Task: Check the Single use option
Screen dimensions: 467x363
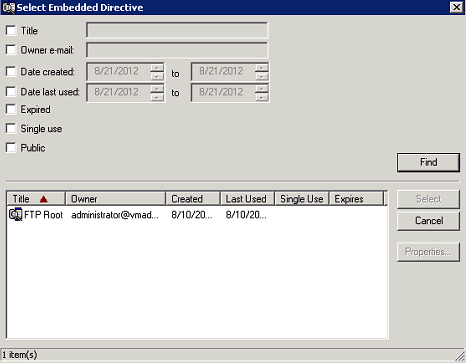Action: tap(11, 128)
